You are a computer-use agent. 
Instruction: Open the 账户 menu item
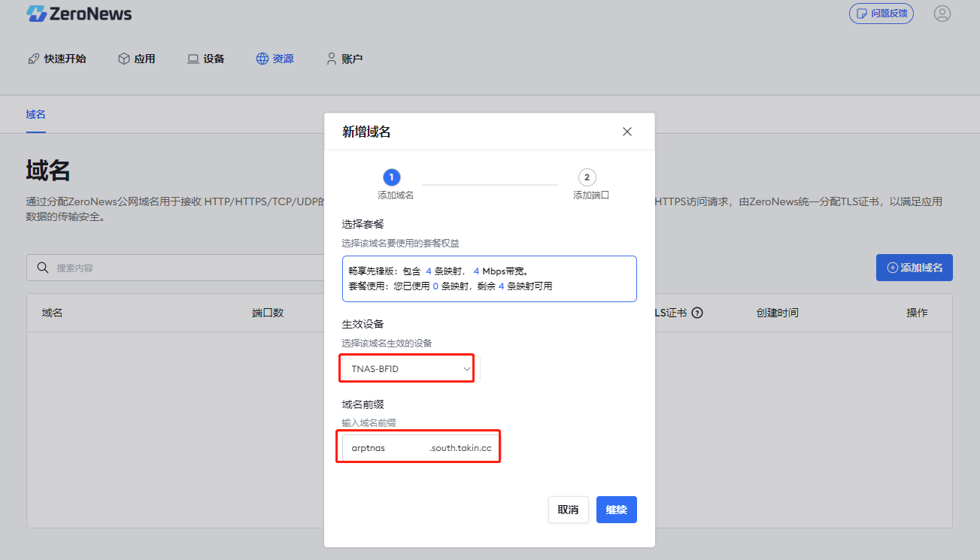(x=344, y=59)
